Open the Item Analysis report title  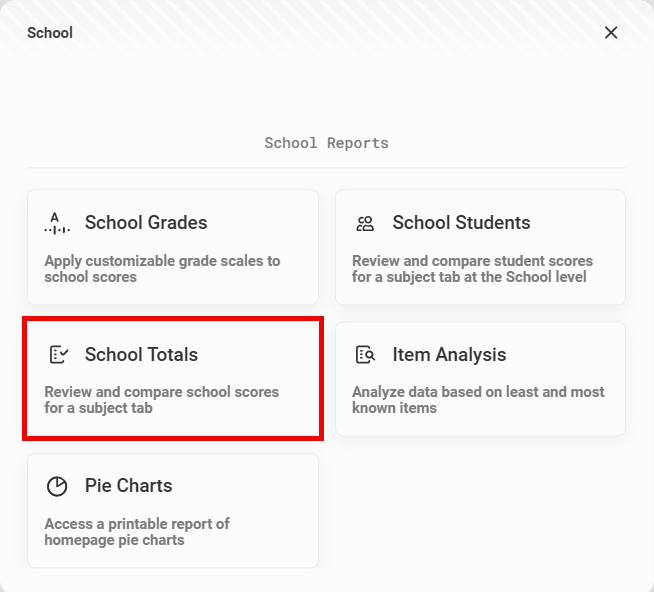click(x=449, y=355)
